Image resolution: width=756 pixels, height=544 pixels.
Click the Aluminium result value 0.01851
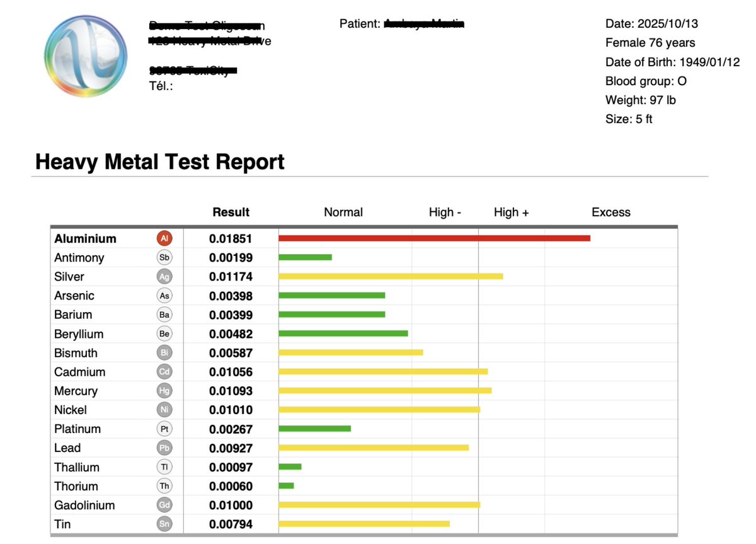(x=231, y=238)
